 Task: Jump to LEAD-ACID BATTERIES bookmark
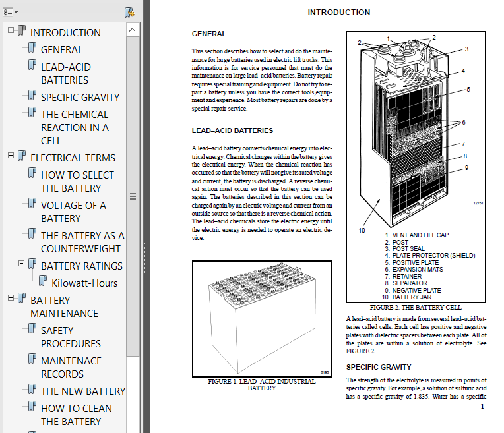click(x=65, y=74)
